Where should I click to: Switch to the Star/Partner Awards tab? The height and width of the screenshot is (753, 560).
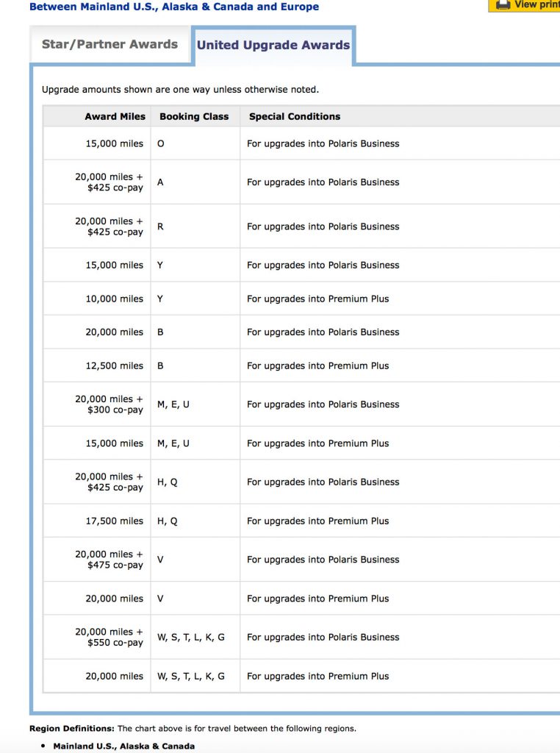pos(110,44)
